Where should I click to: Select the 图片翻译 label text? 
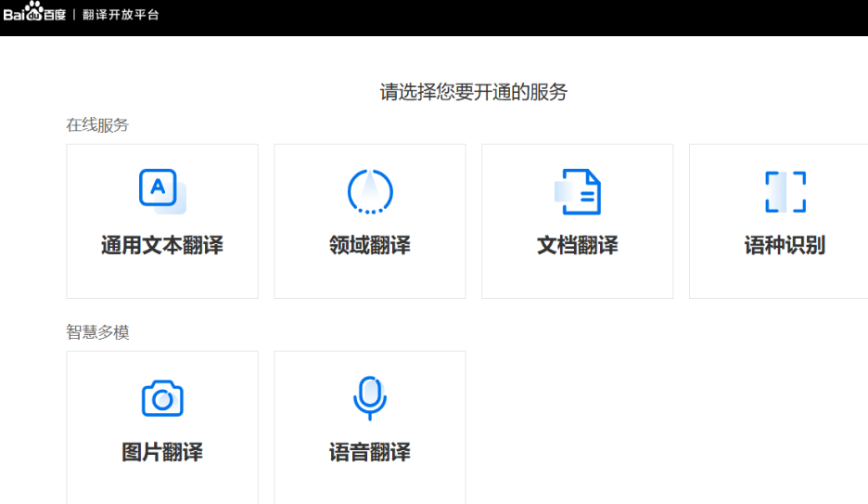(x=162, y=453)
